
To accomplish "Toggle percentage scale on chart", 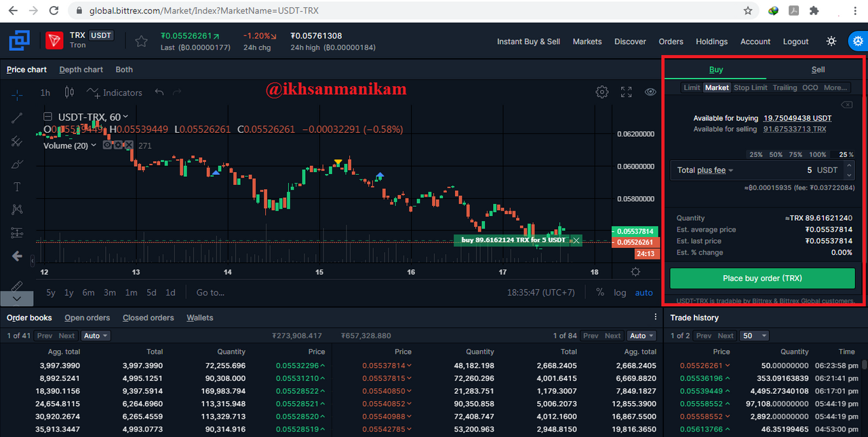I will point(600,293).
